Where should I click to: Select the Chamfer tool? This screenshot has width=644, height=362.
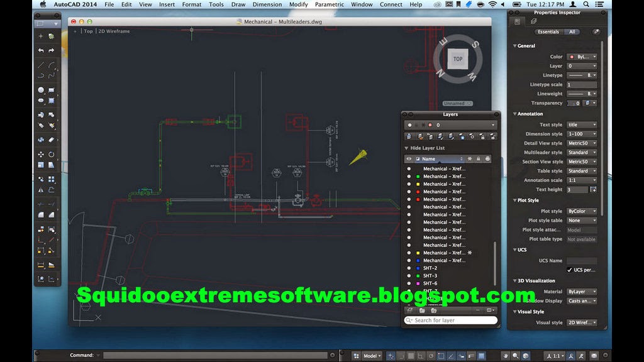tap(52, 215)
